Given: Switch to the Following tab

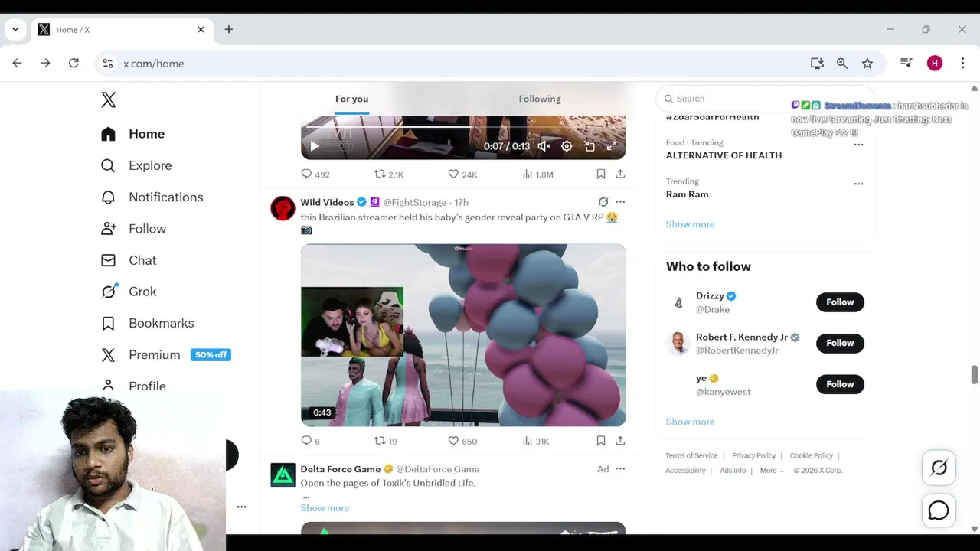Looking at the screenshot, I should click(x=540, y=99).
